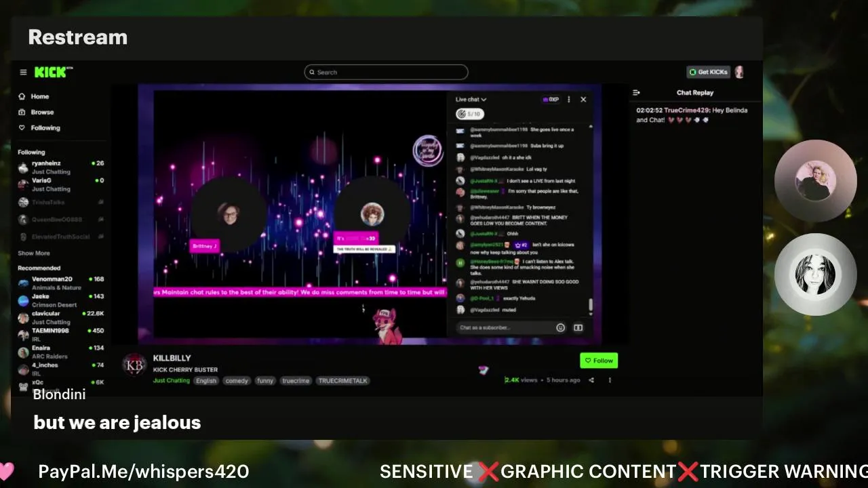Image resolution: width=868 pixels, height=488 pixels.
Task: Click the upper Restream guest avatar
Action: coord(816,180)
